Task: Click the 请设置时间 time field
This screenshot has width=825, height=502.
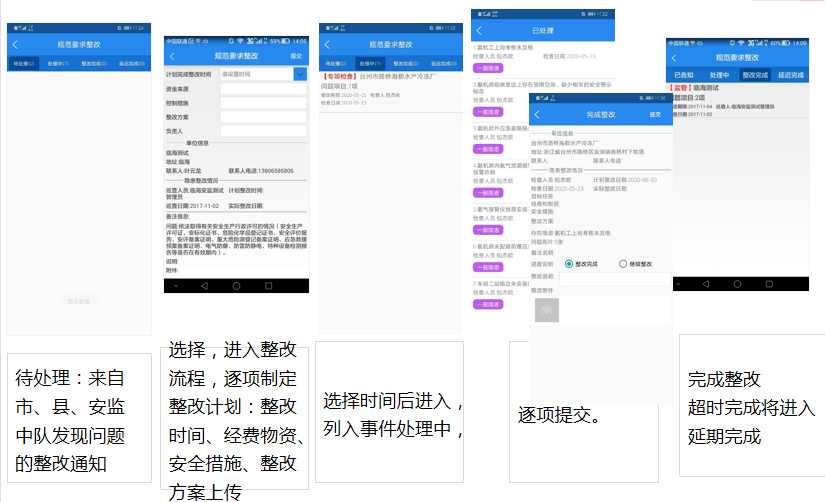Action: coord(256,74)
